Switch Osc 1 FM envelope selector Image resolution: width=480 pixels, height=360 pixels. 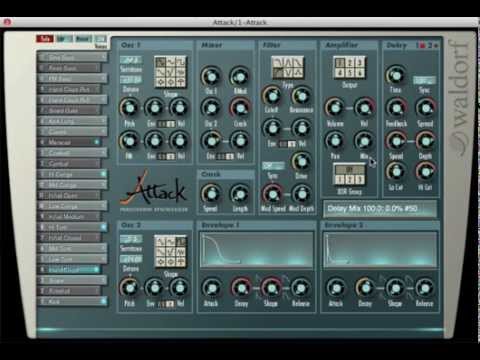click(x=166, y=156)
